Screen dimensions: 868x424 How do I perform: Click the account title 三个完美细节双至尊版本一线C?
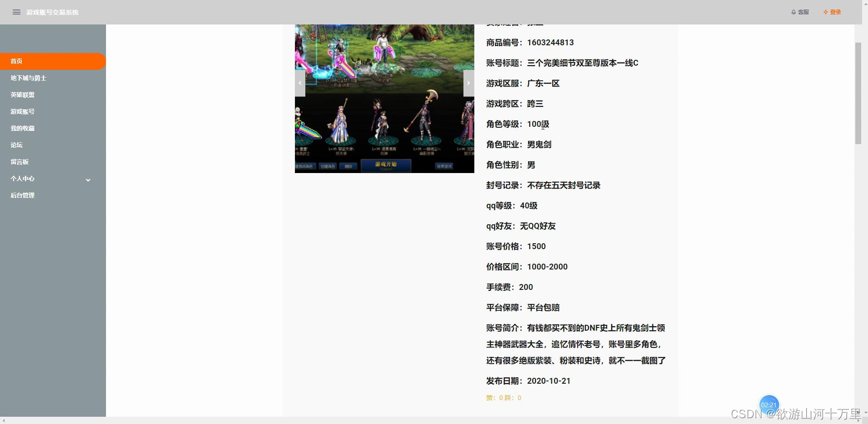point(583,63)
